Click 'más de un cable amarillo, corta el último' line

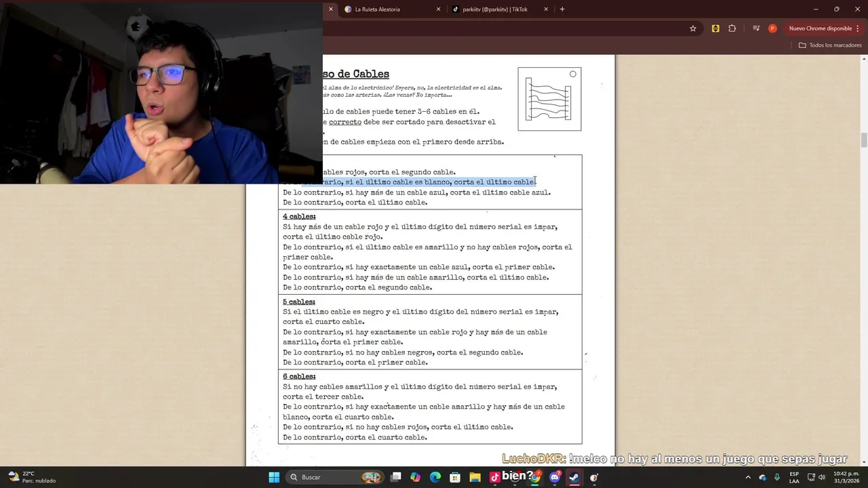[x=416, y=277]
